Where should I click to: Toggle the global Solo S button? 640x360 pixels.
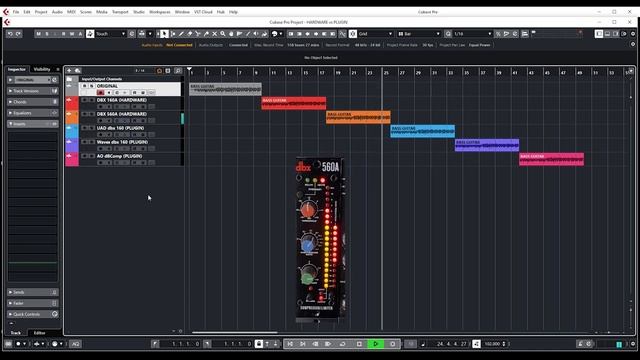[x=47, y=34]
